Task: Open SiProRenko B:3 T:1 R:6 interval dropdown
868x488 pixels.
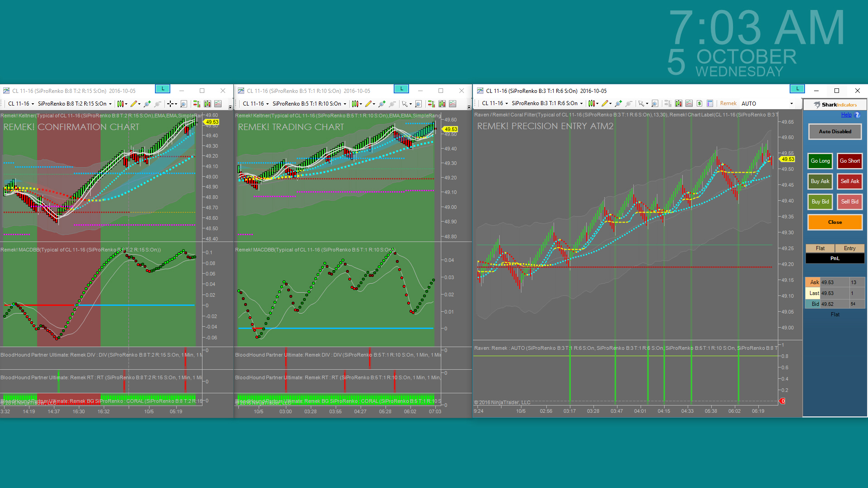Action: [x=547, y=103]
